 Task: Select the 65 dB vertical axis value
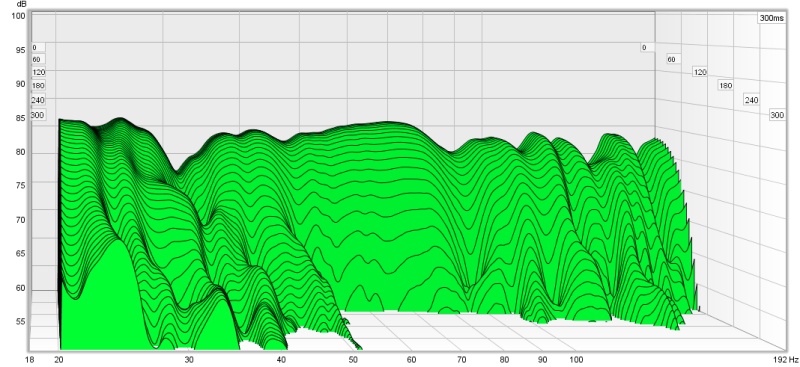pos(20,254)
